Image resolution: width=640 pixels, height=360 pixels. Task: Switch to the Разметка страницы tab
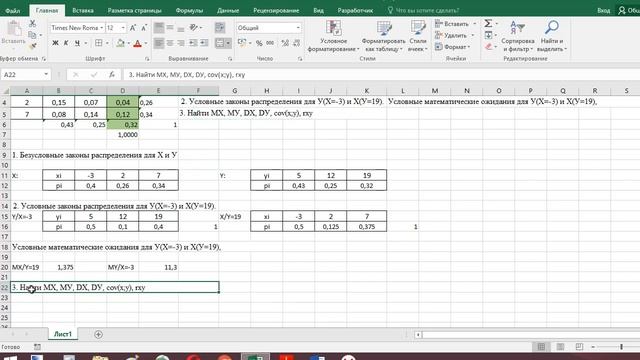tap(135, 10)
